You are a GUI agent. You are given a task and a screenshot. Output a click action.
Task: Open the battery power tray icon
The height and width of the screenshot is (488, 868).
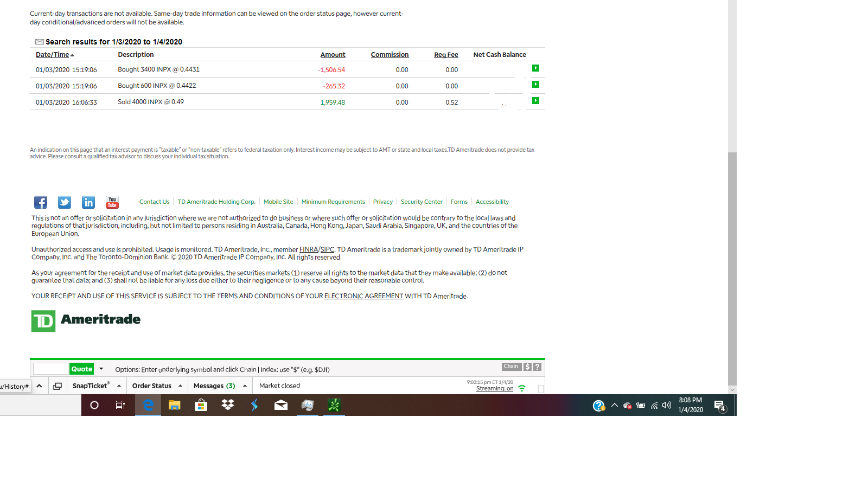[x=641, y=406]
